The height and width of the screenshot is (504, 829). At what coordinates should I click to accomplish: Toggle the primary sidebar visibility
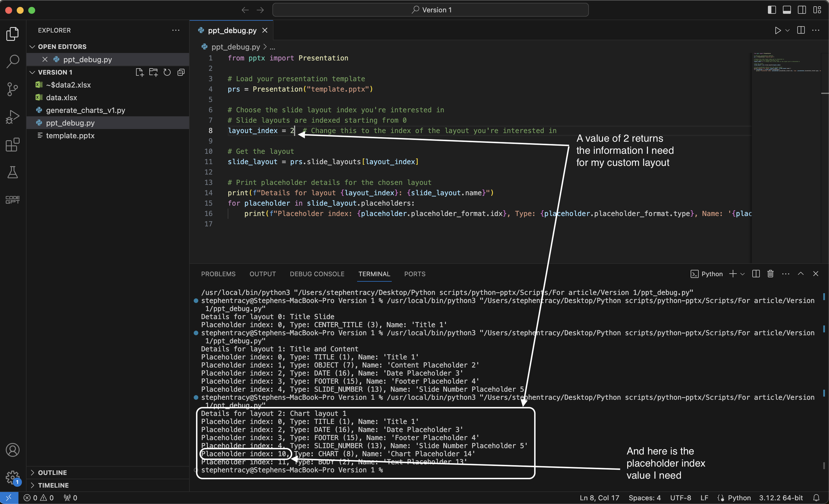pos(772,10)
